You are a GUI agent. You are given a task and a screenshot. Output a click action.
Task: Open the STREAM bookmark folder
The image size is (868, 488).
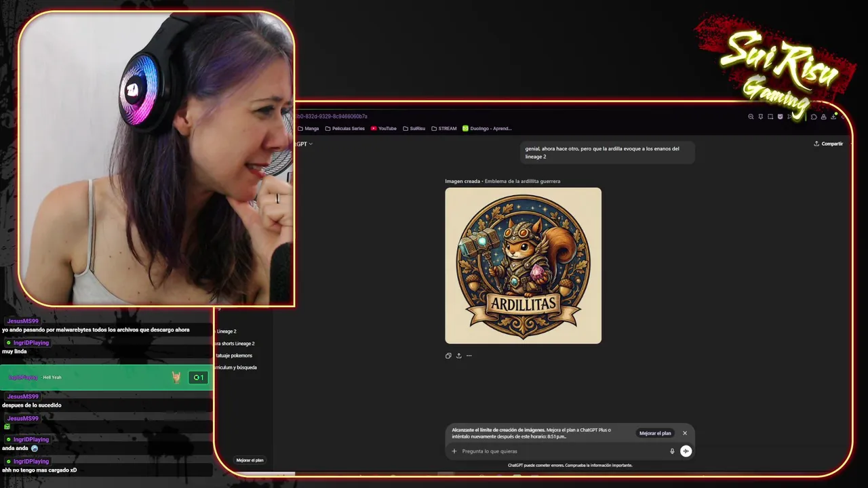click(443, 128)
